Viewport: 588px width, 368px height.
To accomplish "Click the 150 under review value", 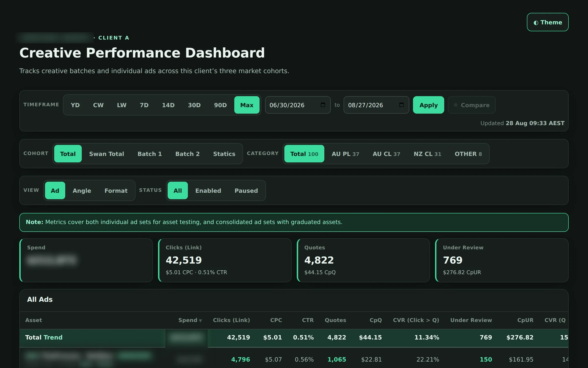I will [x=486, y=360].
